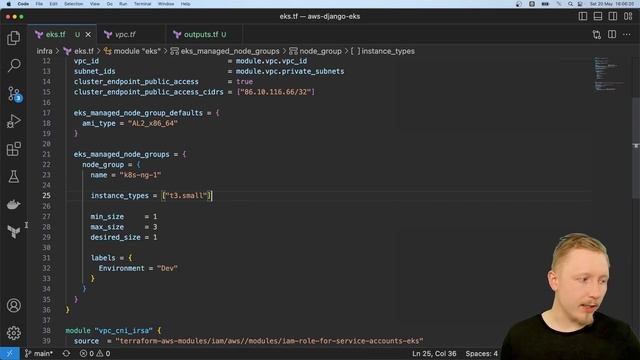640x360 pixels.
Task: Open the Testing flask view
Action: [13, 177]
